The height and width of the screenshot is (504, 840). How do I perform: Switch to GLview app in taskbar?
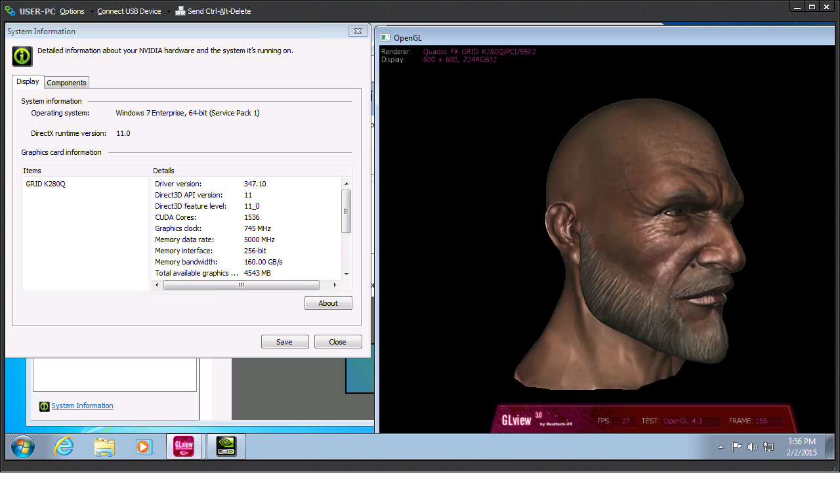184,447
